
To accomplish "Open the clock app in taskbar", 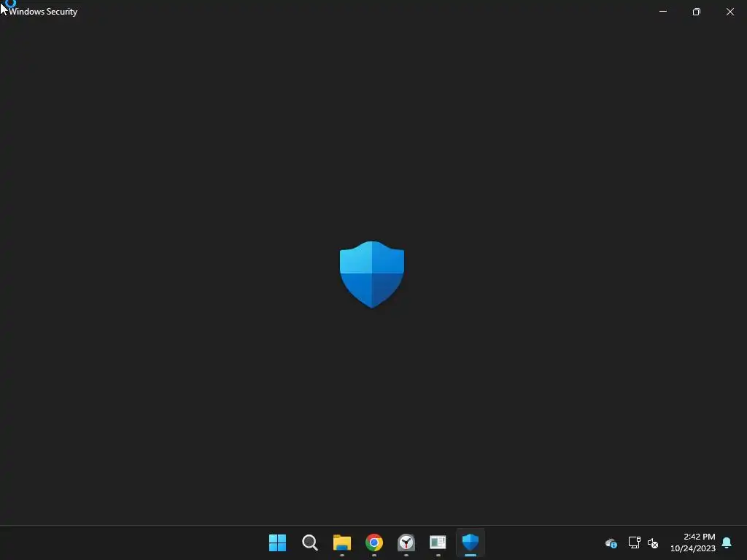I will 406,542.
